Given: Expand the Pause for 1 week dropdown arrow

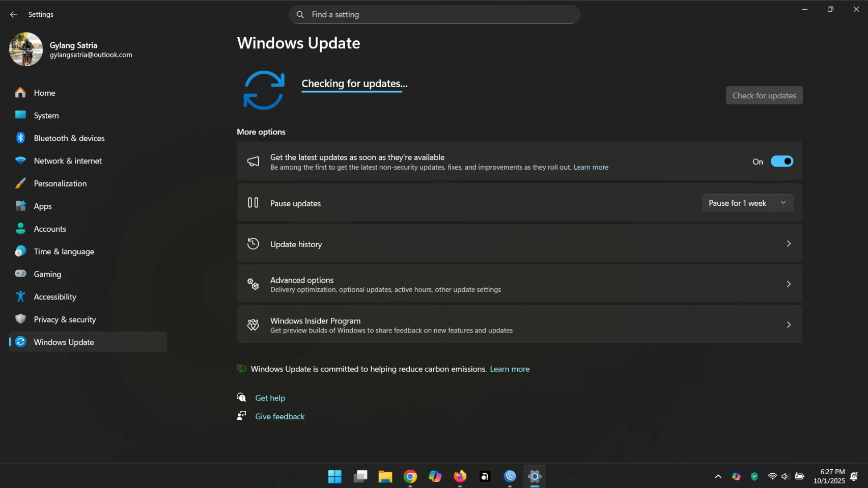Looking at the screenshot, I should click(x=783, y=203).
